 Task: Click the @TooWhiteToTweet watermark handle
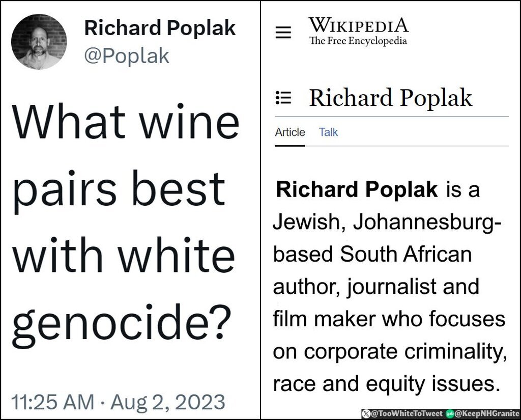click(405, 412)
